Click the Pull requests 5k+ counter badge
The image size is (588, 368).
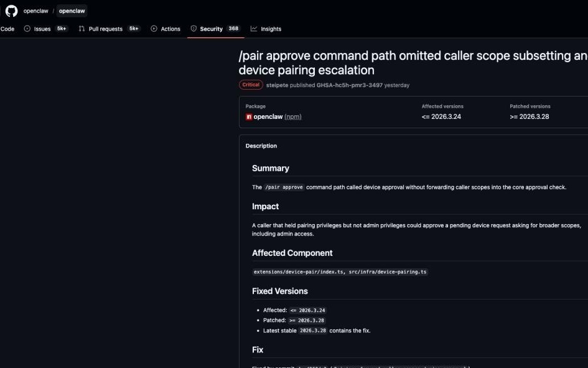point(134,29)
